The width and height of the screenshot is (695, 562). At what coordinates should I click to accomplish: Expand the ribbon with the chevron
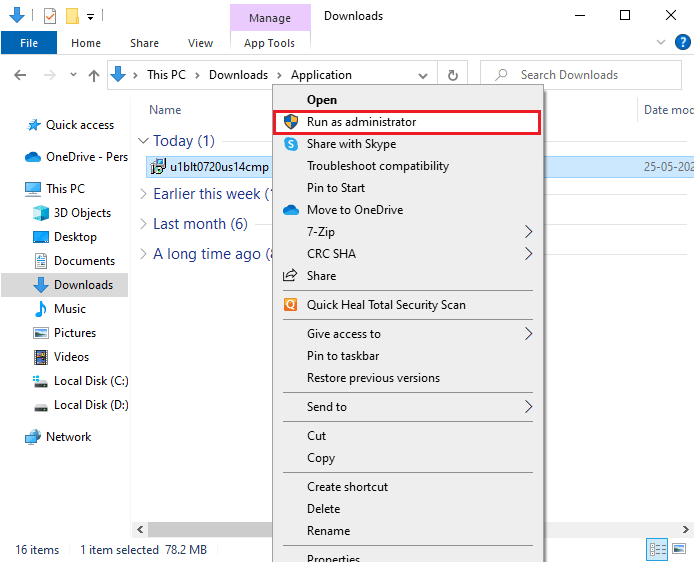click(x=660, y=43)
